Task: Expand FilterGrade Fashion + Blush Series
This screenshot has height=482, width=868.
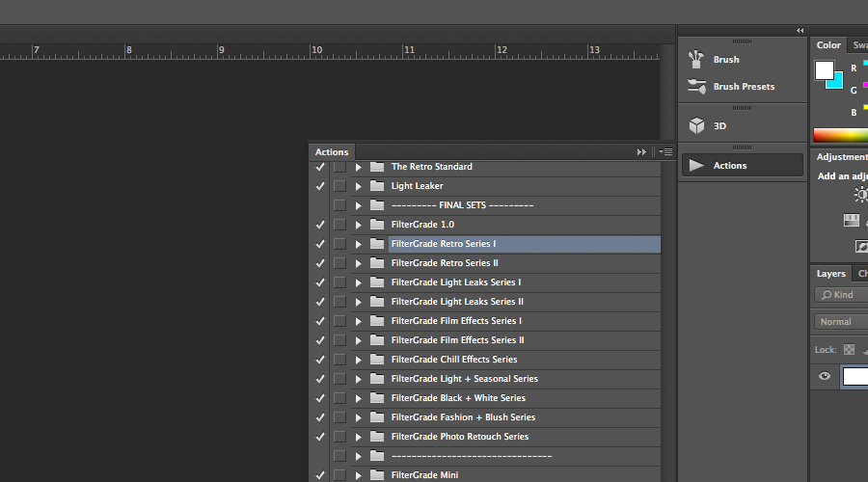Action: (358, 417)
